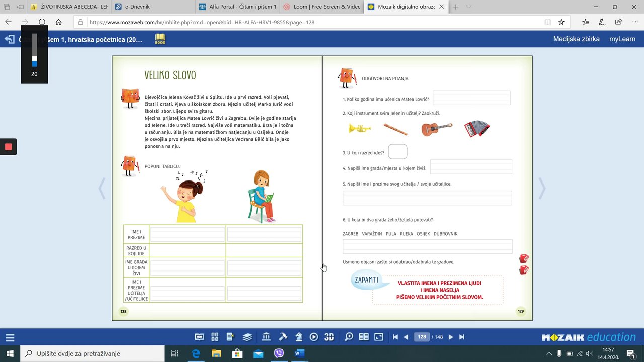Turn to next page with right chevron
Viewport: 644px width, 362px height.
click(x=542, y=189)
